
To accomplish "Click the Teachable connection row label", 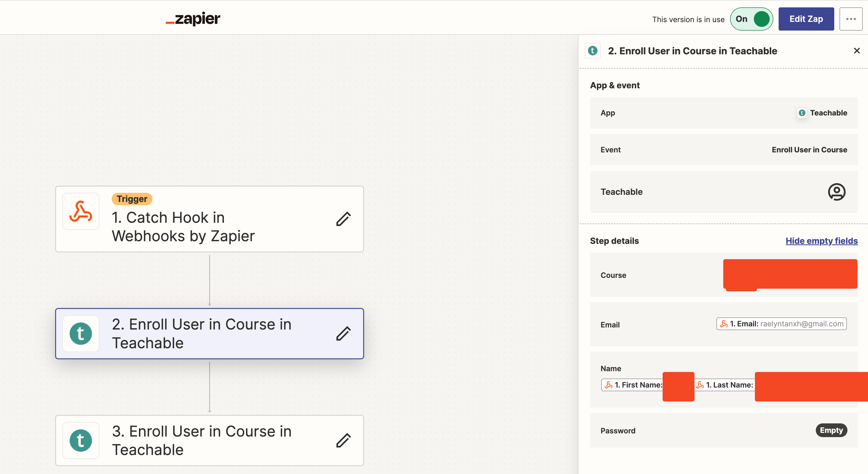I will coord(621,192).
